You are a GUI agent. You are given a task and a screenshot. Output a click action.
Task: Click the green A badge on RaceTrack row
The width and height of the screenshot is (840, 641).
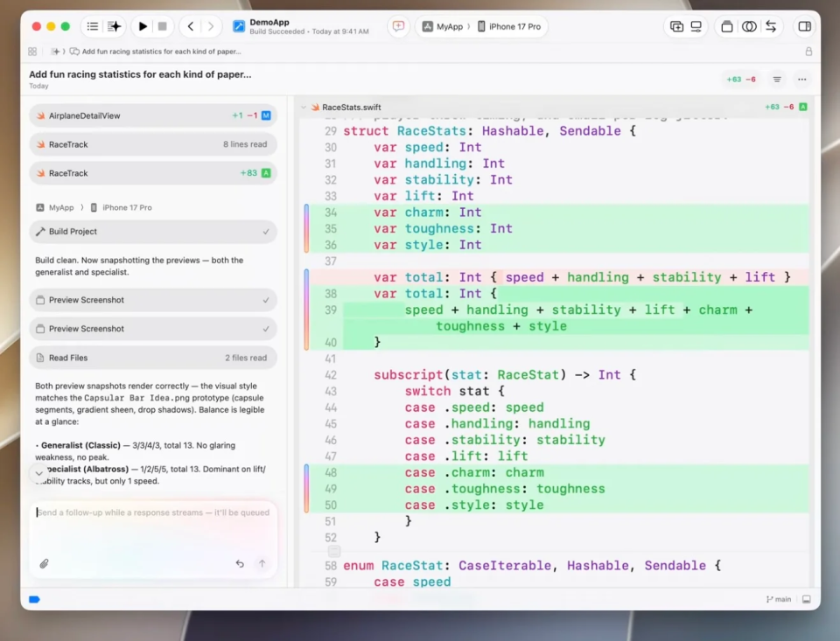266,173
